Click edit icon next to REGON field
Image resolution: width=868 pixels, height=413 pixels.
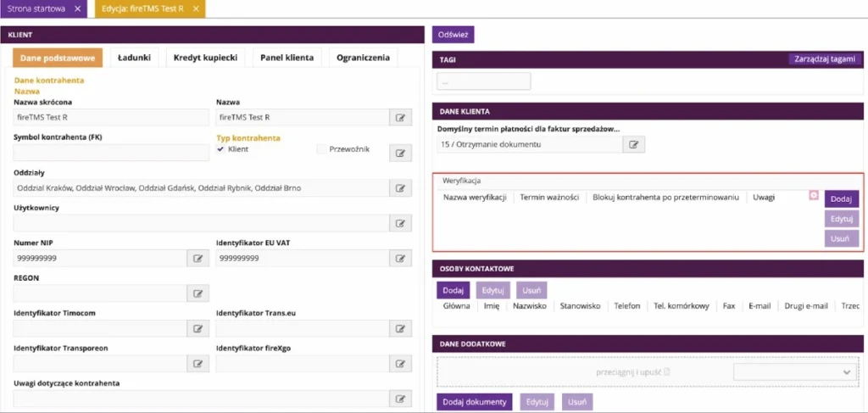tap(198, 293)
